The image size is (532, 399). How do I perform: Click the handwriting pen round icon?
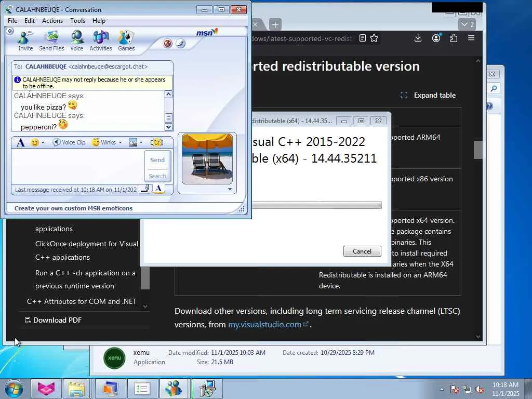180,44
